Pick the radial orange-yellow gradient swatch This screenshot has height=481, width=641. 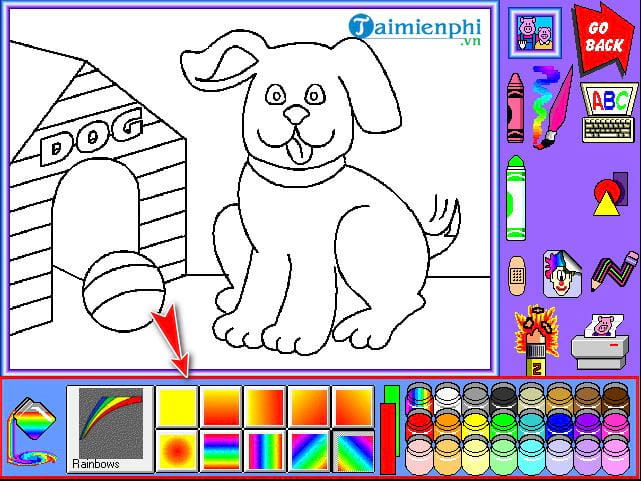tap(176, 450)
